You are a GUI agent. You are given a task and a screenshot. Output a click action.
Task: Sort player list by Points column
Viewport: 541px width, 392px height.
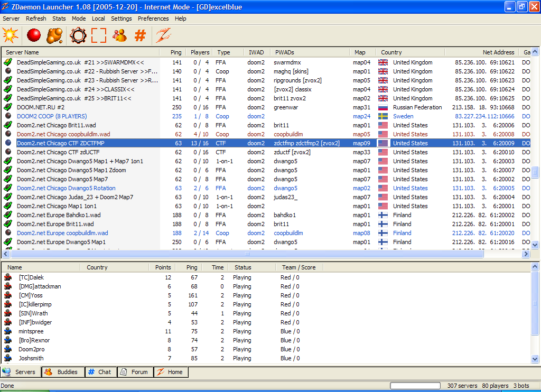162,267
